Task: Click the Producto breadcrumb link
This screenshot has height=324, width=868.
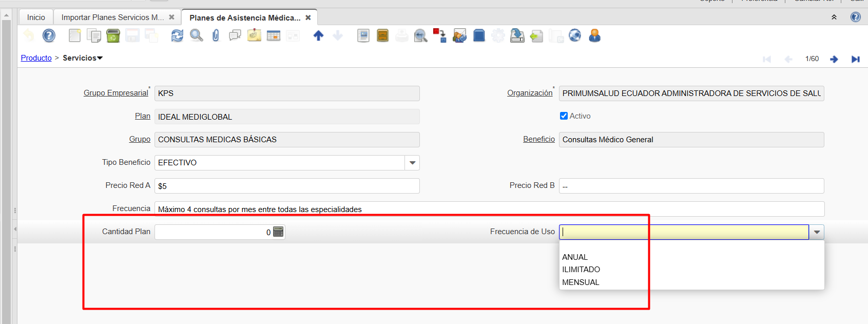Action: tap(36, 58)
